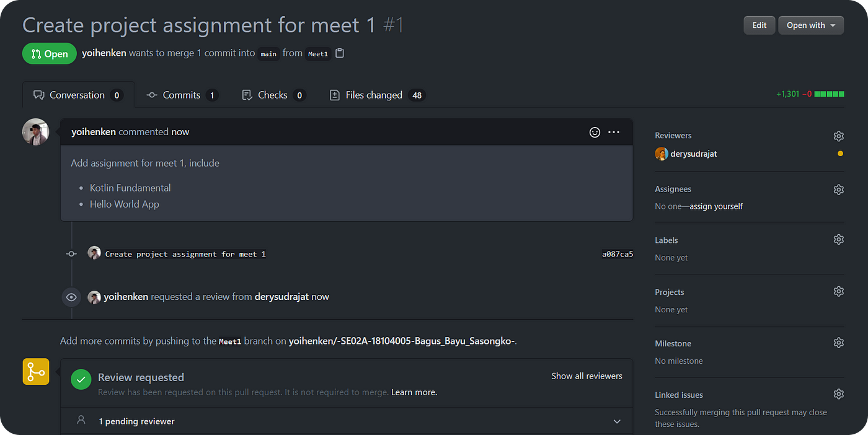Click the eye icon on the review request event
Screen dimensions: 868x435
(71, 297)
